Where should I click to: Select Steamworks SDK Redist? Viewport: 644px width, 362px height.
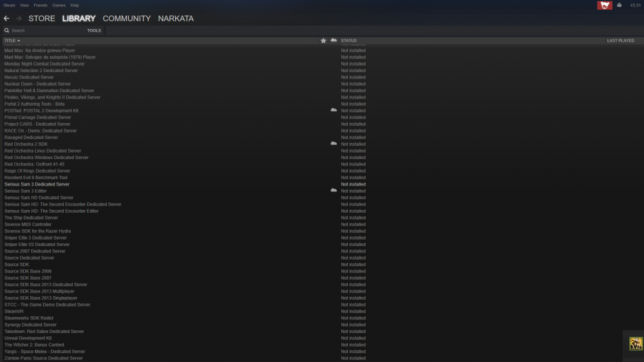pyautogui.click(x=29, y=318)
